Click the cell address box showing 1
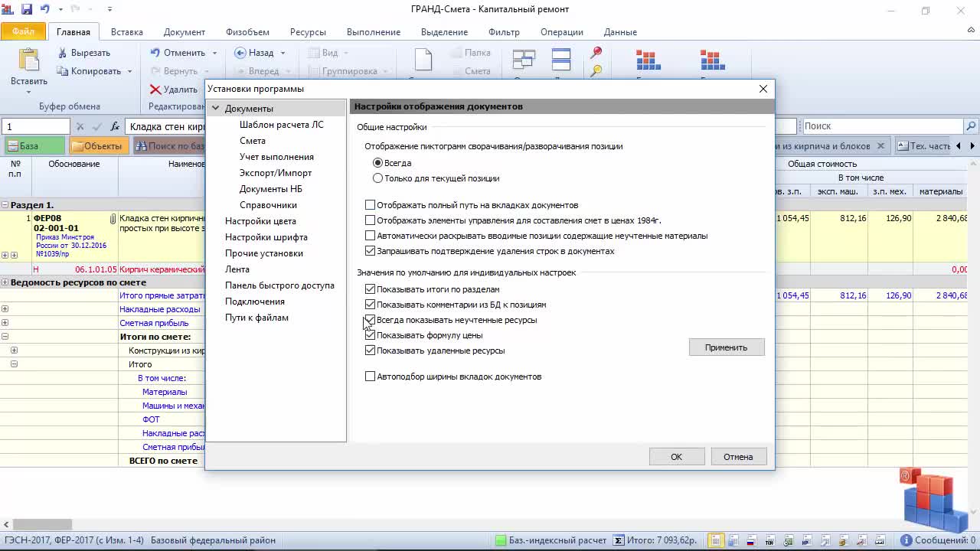This screenshot has width=980, height=551. click(x=36, y=126)
